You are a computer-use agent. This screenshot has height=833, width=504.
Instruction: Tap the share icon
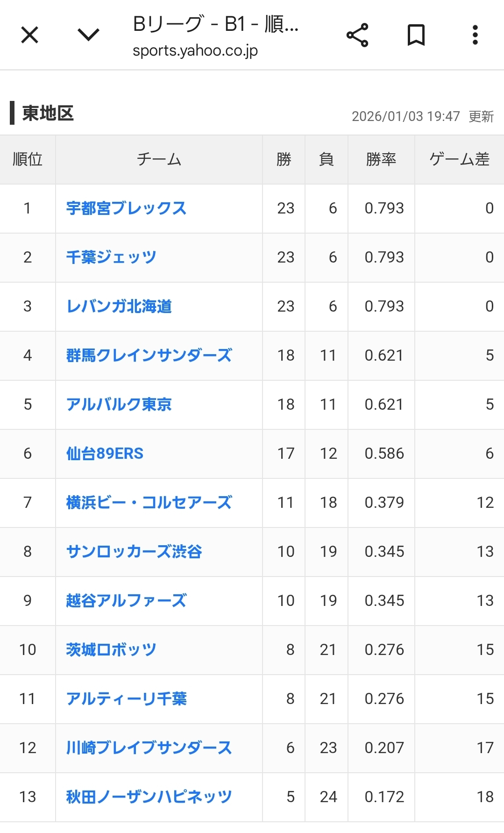coord(357,35)
